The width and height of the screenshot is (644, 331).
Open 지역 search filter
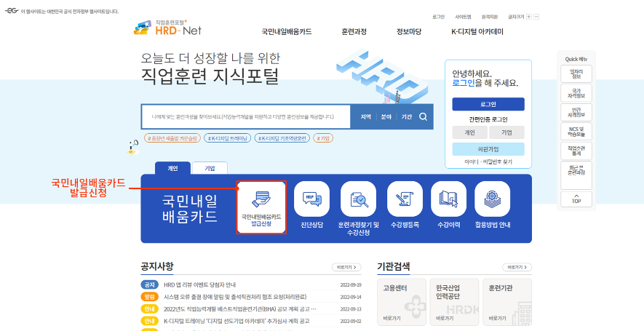365,117
